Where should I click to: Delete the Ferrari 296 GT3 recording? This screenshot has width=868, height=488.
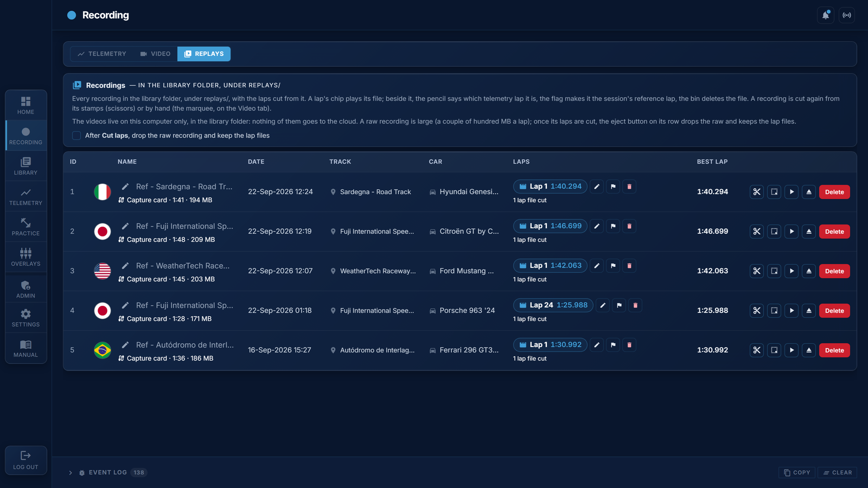(834, 350)
